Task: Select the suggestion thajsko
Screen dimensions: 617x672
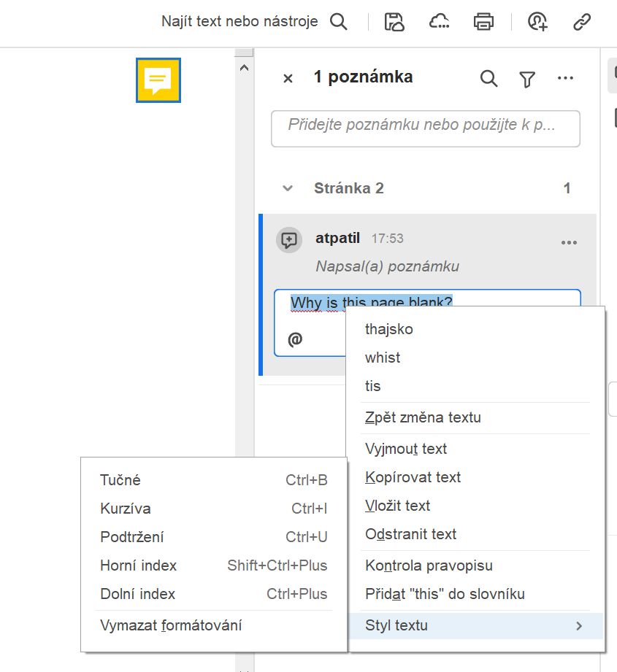Action: [x=388, y=329]
